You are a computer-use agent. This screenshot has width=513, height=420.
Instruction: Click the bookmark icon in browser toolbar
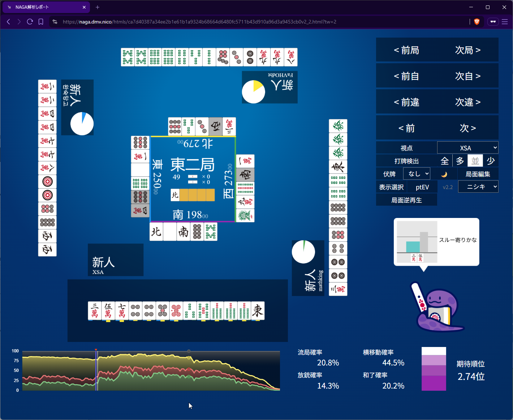coord(41,22)
